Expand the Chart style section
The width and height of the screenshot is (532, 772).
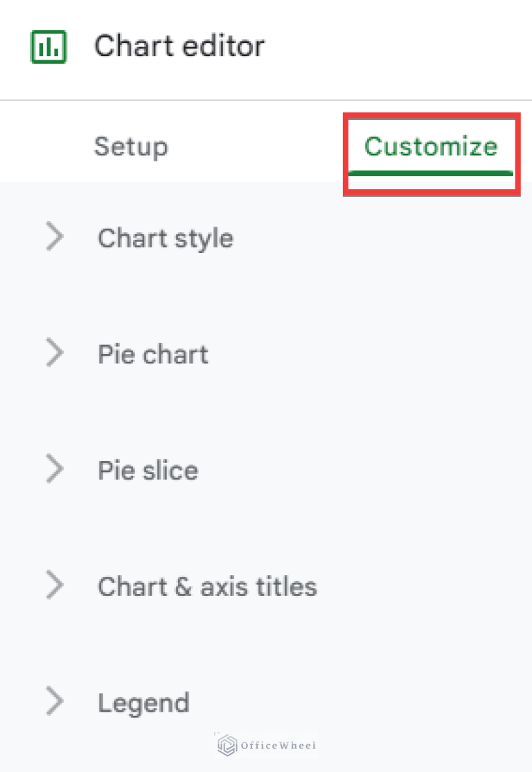click(165, 237)
